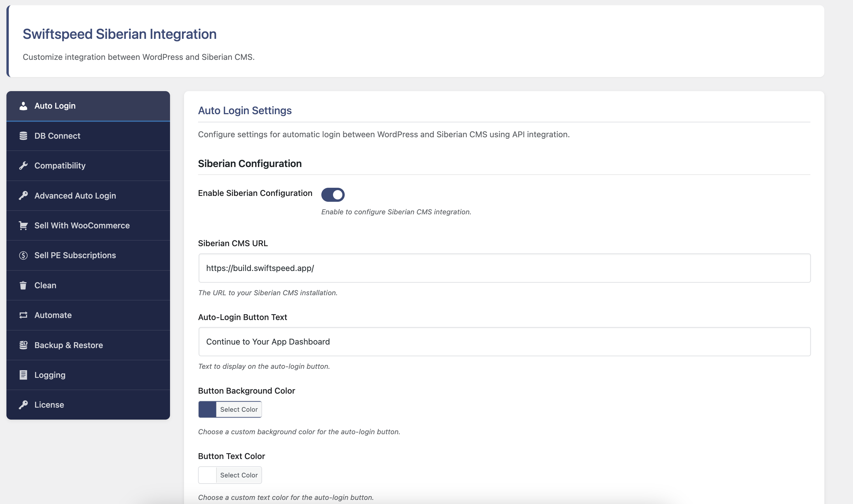Click the 'Siberian CMS URL' field label
This screenshot has height=504, width=853.
point(233,243)
